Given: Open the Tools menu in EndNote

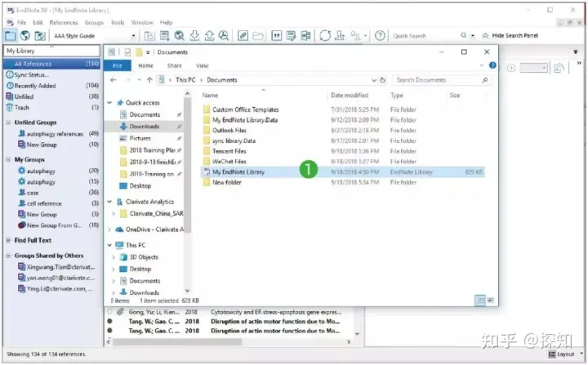Looking at the screenshot, I should 118,22.
